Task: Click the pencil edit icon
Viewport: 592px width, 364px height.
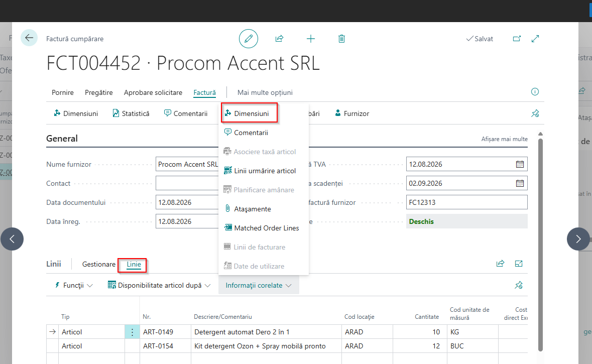Action: click(x=249, y=39)
